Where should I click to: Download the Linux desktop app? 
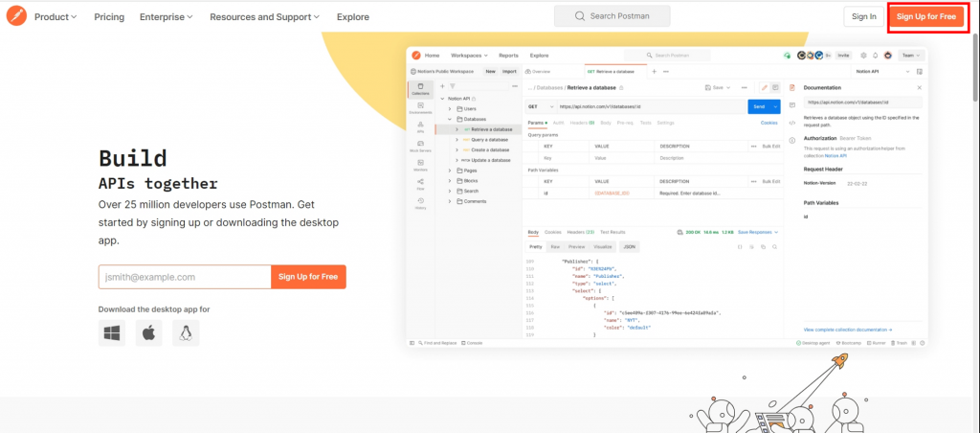coord(186,332)
